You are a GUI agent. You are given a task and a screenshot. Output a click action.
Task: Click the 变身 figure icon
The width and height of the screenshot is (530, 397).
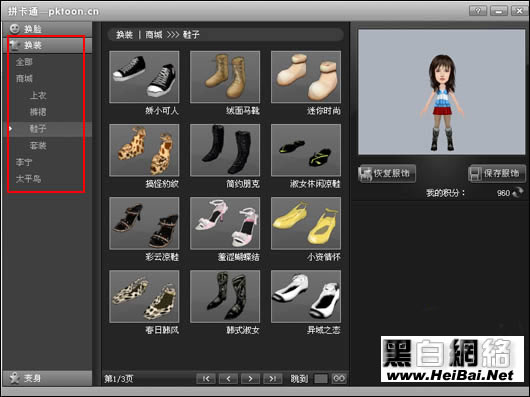point(15,378)
